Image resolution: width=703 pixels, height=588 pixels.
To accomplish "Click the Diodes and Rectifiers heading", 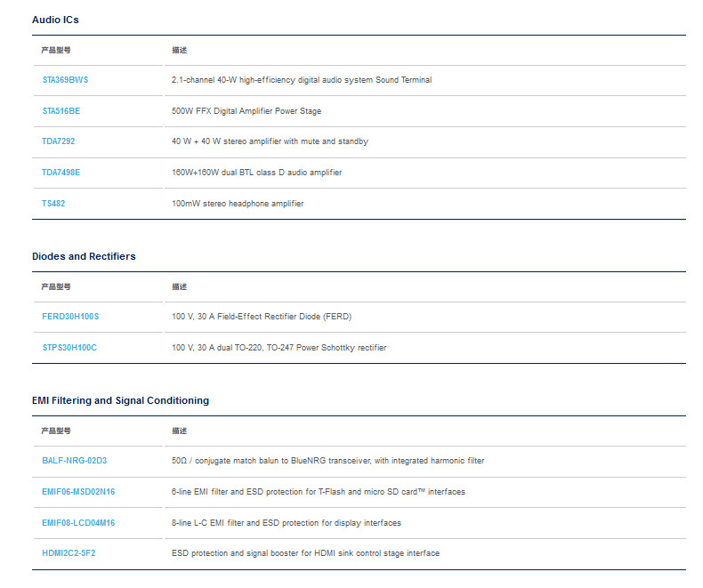I will pyautogui.click(x=84, y=256).
